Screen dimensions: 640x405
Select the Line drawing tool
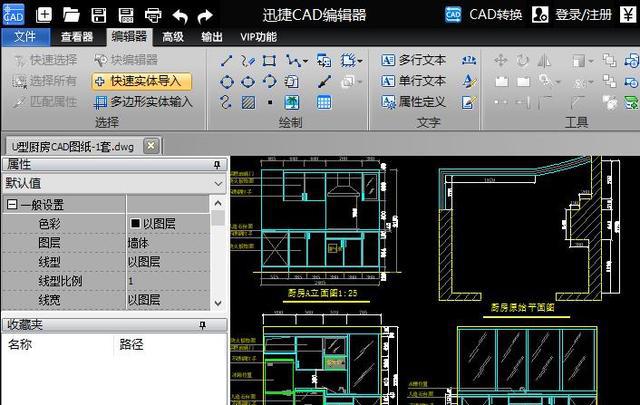tap(227, 61)
